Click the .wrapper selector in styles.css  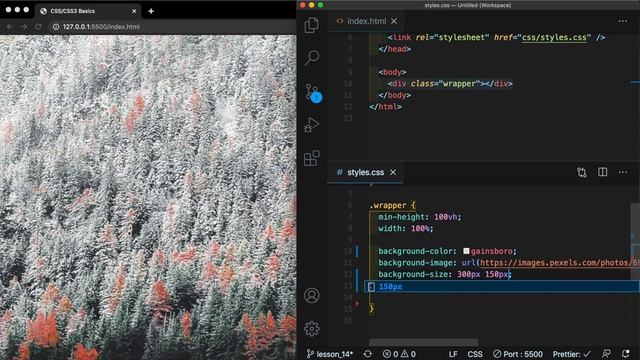click(388, 205)
